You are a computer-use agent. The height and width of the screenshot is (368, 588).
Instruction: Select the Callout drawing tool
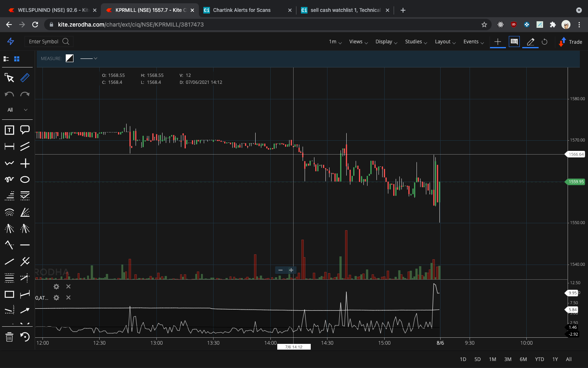[24, 130]
